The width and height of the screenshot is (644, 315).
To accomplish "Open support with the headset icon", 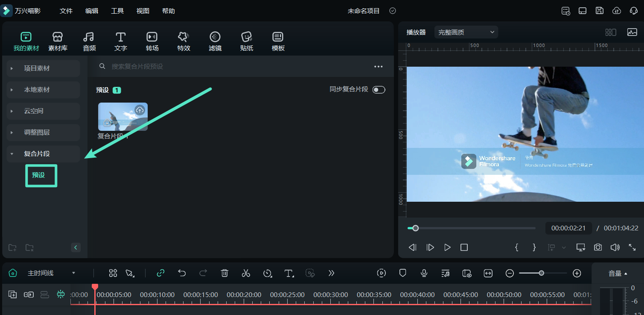I will click(x=634, y=10).
